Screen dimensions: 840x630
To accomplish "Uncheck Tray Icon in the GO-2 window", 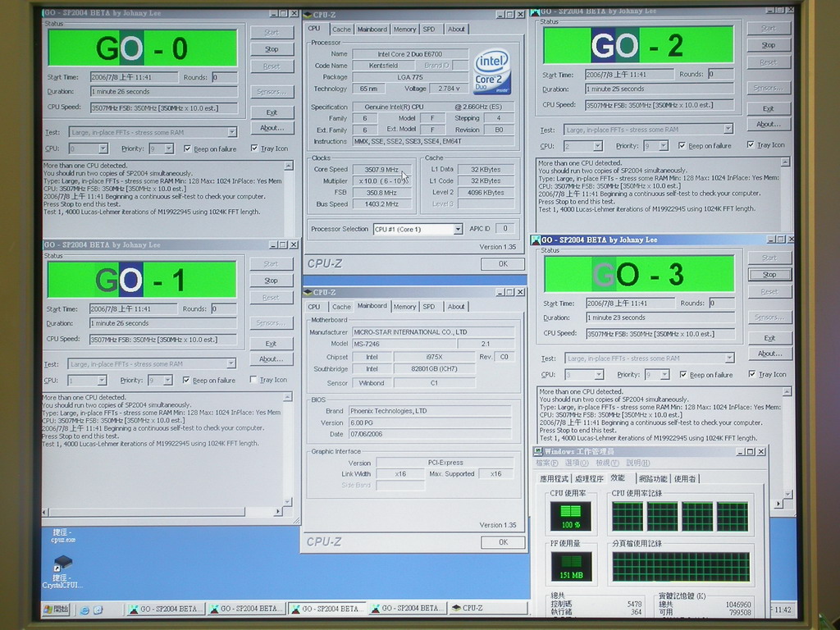I will click(x=751, y=144).
